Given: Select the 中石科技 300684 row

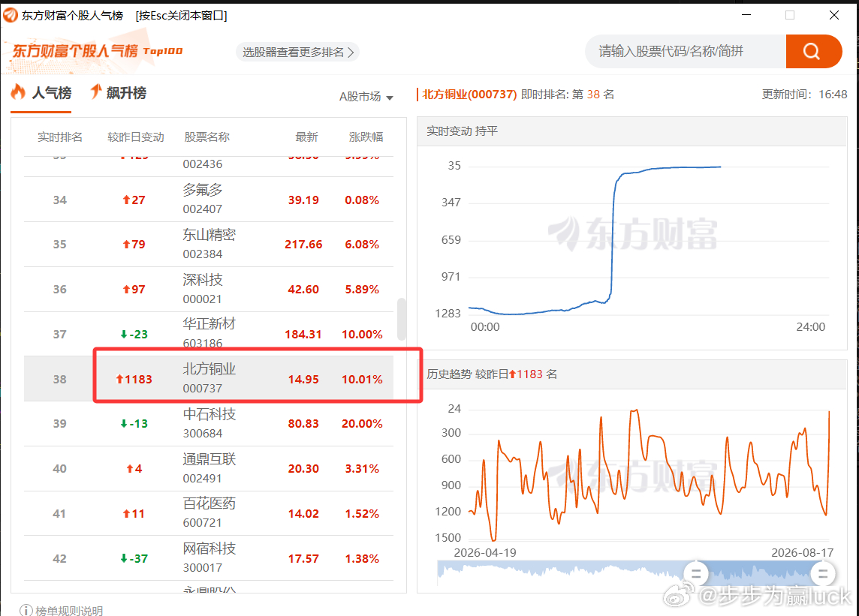Looking at the screenshot, I should (209, 423).
